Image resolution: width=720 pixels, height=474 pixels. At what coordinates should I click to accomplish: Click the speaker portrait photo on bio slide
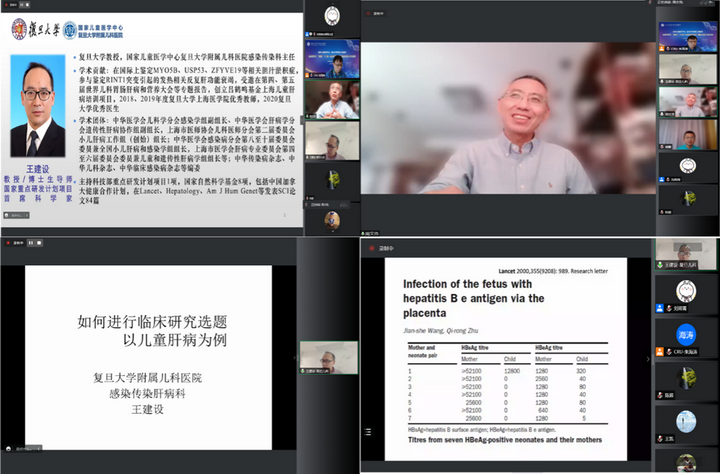(38, 105)
